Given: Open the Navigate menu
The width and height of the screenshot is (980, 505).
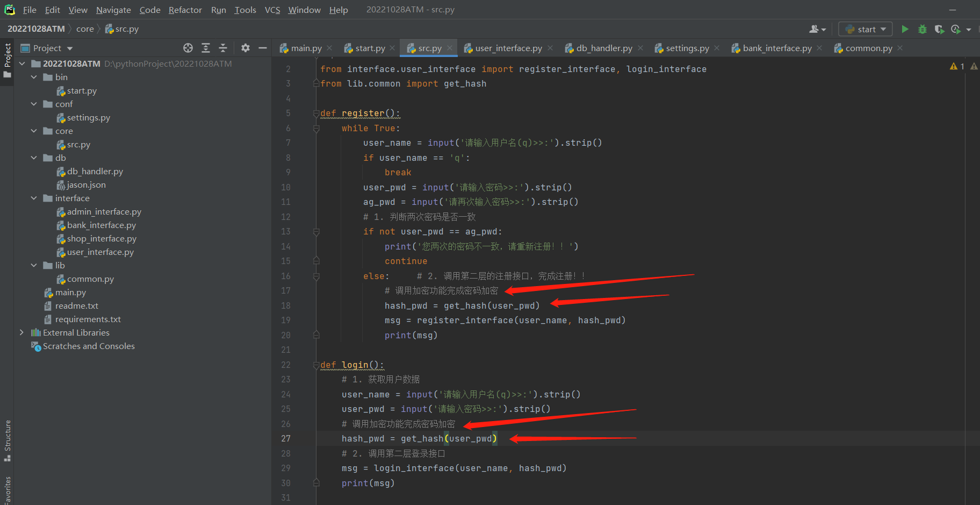Looking at the screenshot, I should (113, 10).
